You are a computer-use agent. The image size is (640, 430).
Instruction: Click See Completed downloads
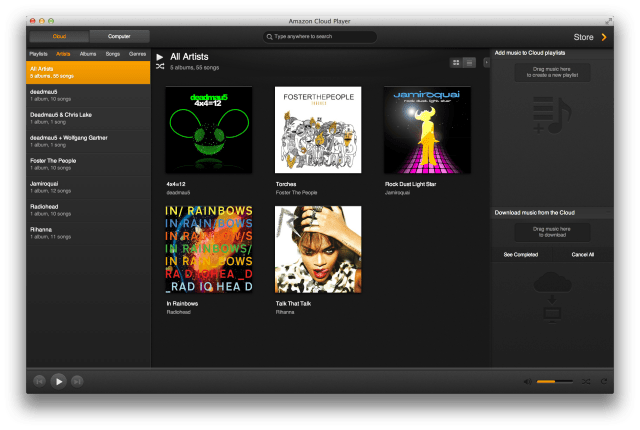(521, 255)
